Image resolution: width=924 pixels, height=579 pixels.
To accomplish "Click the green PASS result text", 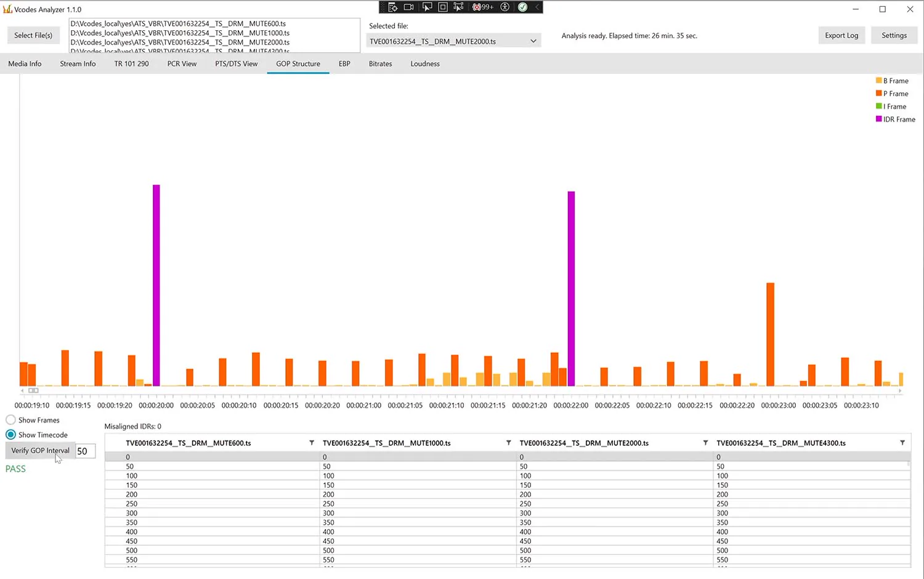I will tap(15, 469).
